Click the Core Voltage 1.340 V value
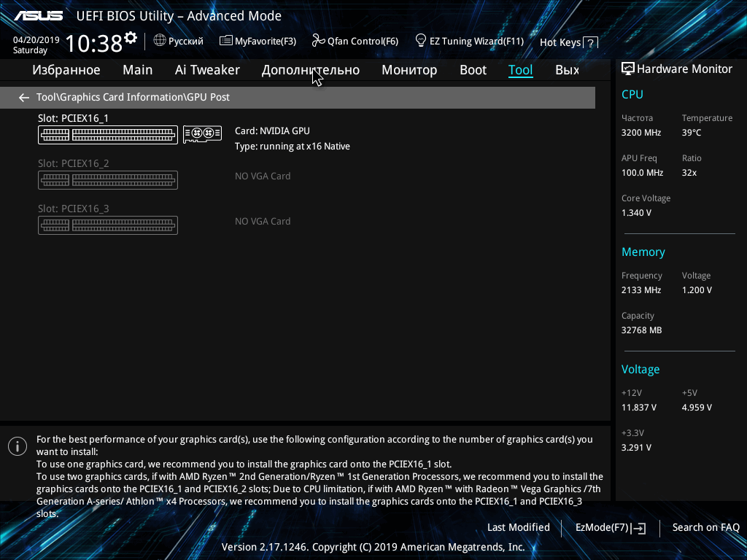The image size is (747, 560). 636,213
